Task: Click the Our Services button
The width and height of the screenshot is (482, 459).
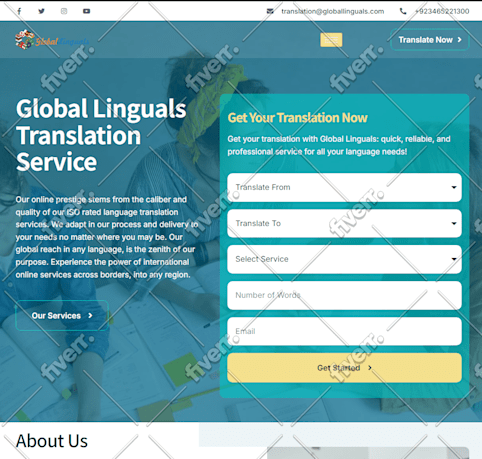Action: [62, 315]
